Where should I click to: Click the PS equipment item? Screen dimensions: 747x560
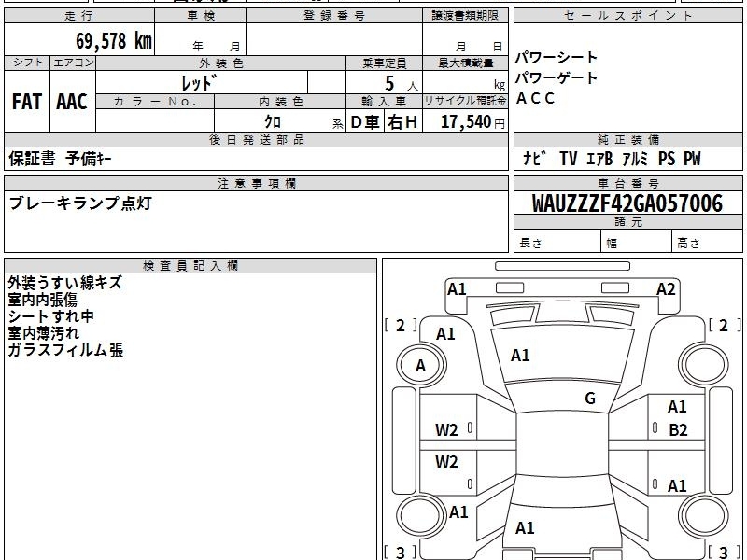pos(667,159)
